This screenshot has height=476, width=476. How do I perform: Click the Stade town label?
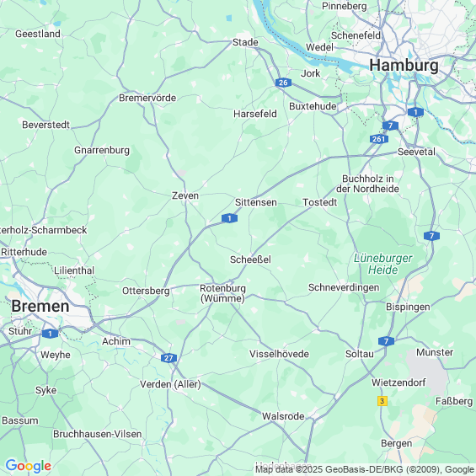point(245,42)
